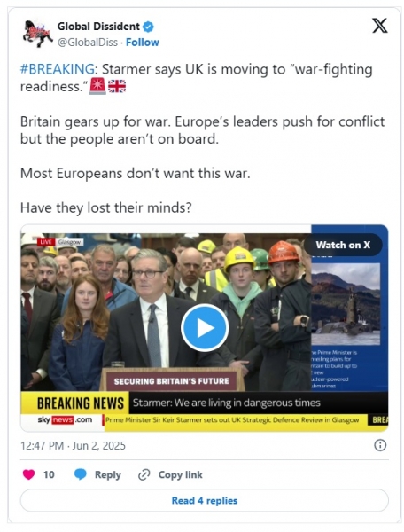This screenshot has height=532, width=404.
Task: Open the @GlobalDiss handle link
Action: pos(88,43)
